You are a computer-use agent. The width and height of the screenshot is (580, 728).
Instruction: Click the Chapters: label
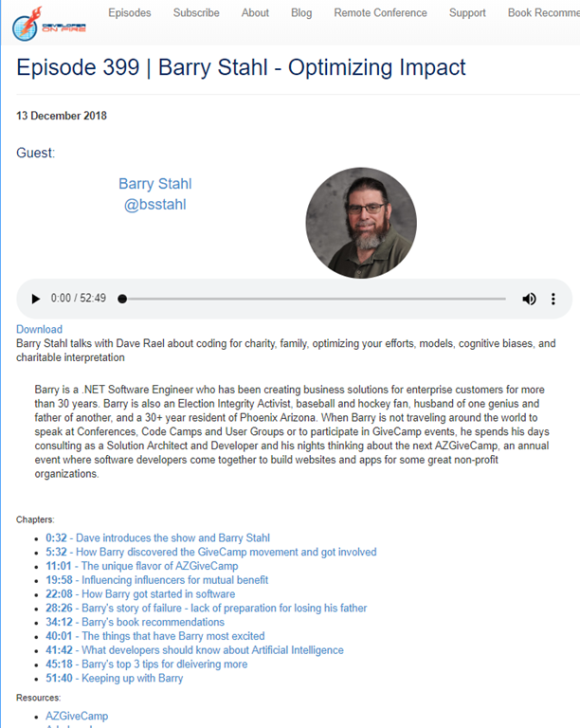coord(35,519)
